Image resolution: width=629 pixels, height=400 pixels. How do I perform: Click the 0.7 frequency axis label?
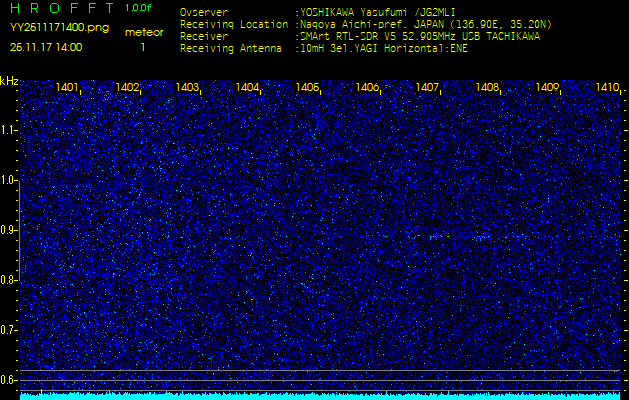[x=8, y=330]
